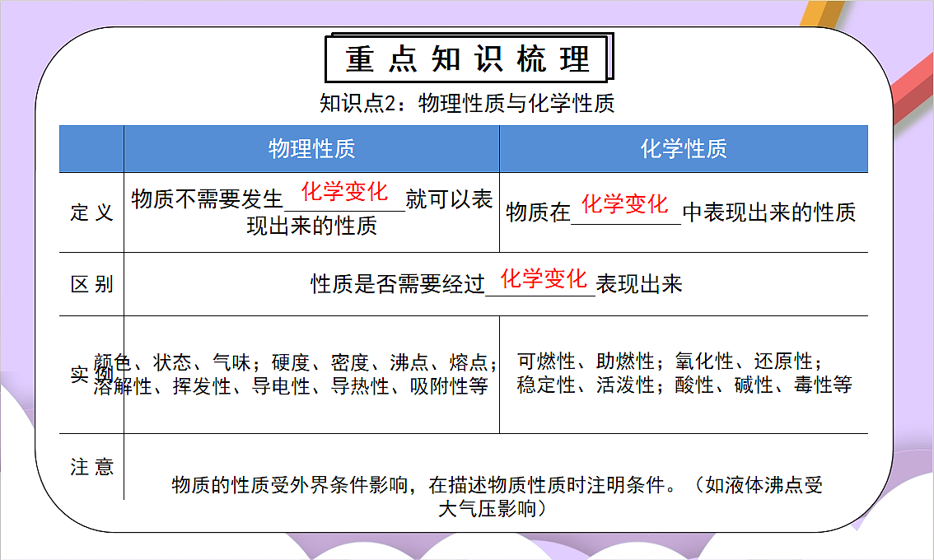Select the 知识点2 subtitle text
The width and height of the screenshot is (934, 560).
[x=467, y=105]
